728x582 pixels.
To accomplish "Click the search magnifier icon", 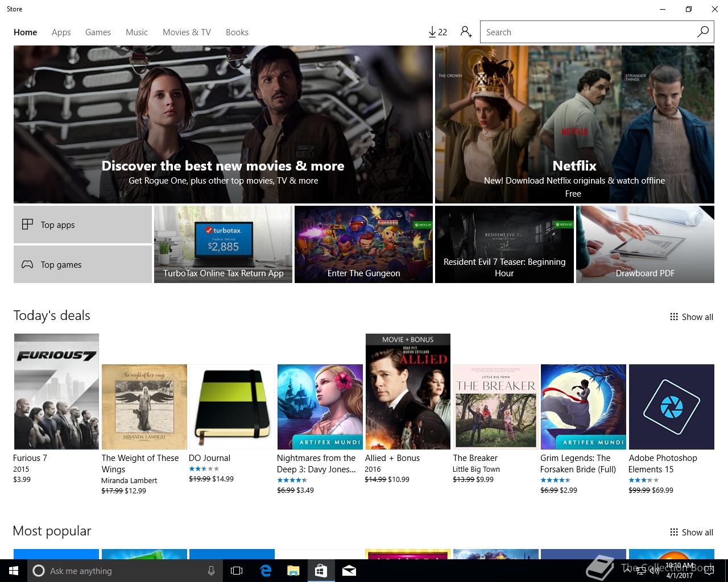I will (x=703, y=32).
